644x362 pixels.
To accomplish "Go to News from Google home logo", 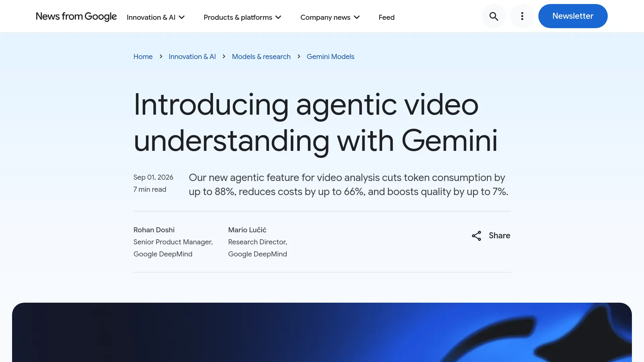I will pyautogui.click(x=76, y=16).
